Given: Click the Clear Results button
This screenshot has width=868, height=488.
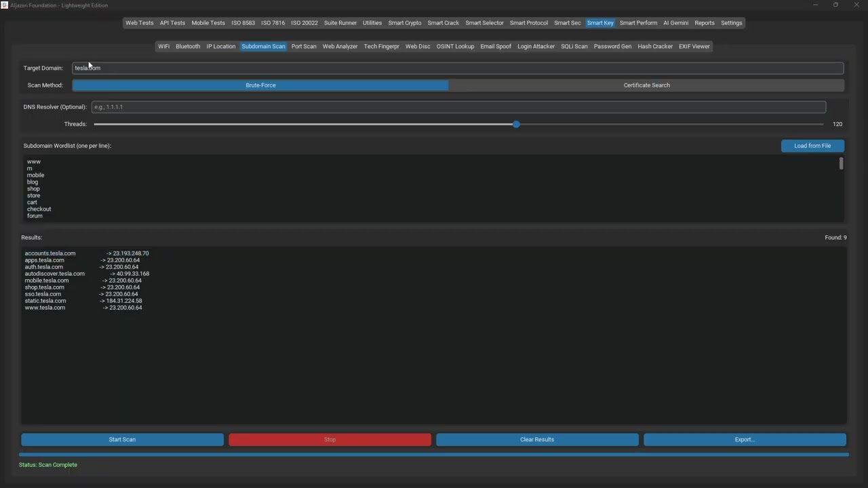Looking at the screenshot, I should pos(537,440).
